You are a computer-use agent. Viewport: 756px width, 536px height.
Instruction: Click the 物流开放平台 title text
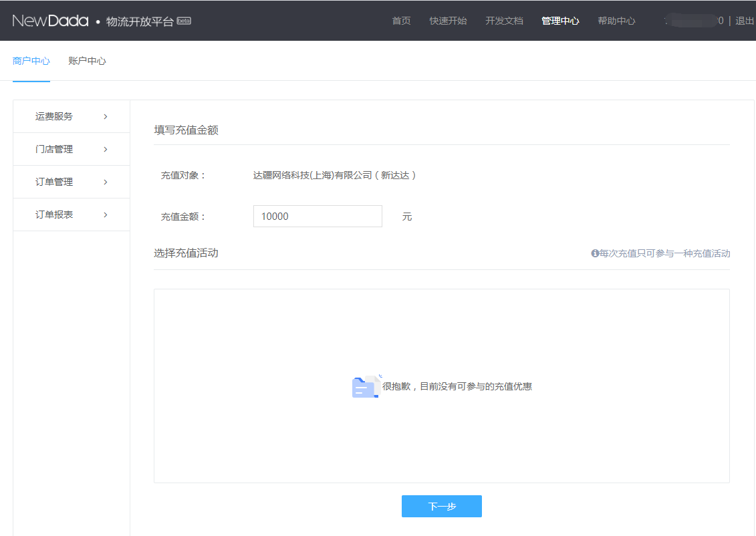pos(139,21)
